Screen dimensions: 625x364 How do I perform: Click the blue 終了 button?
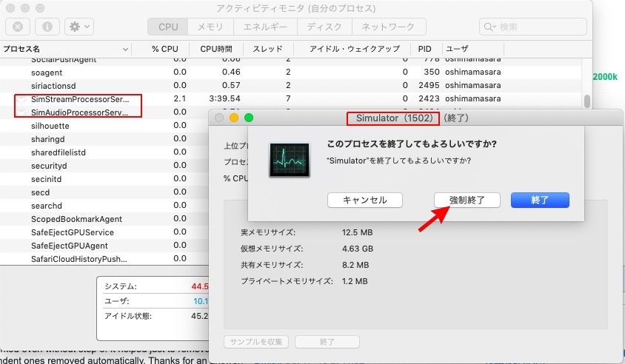point(540,200)
